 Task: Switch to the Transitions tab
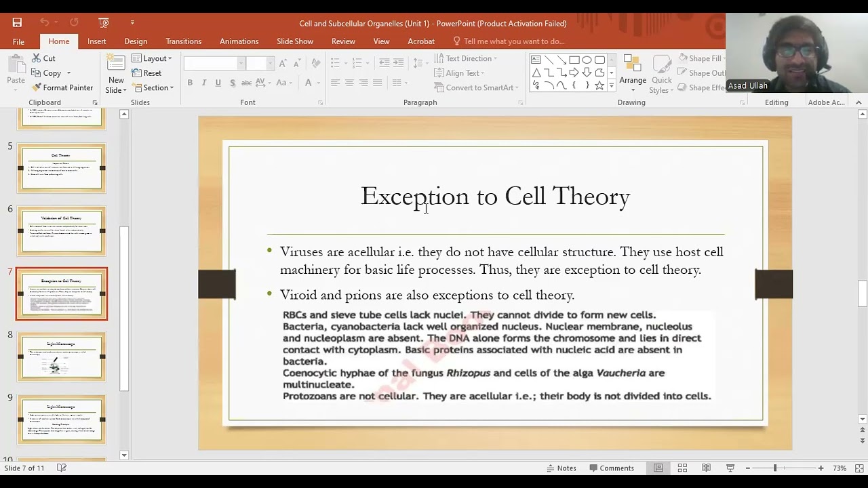tap(184, 41)
